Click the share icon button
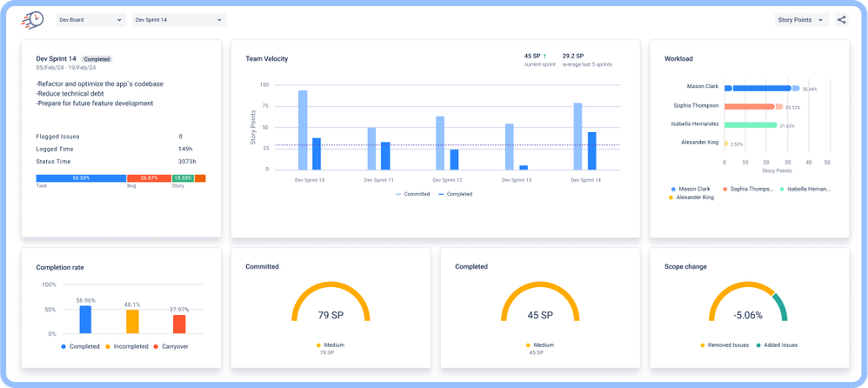This screenshot has width=868, height=388. (x=841, y=19)
